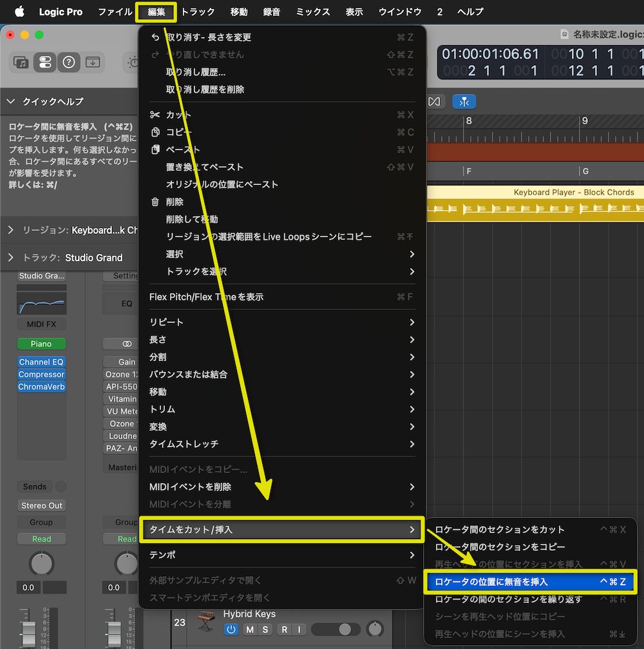
Task: Toggle input monitoring on Hybrid Keys track
Action: [x=299, y=630]
